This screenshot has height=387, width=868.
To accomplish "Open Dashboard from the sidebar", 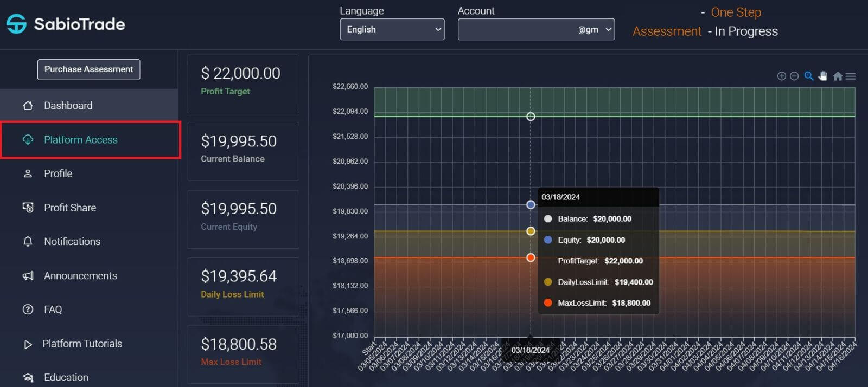I will (x=68, y=106).
